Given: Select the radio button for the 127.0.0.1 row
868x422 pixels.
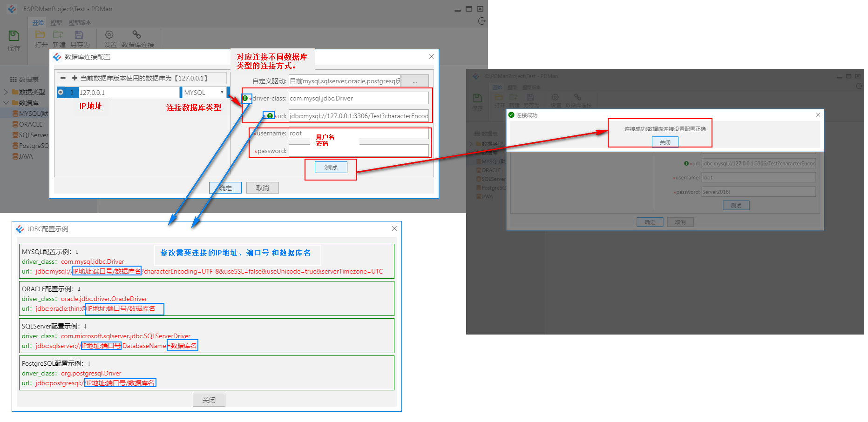Looking at the screenshot, I should click(61, 92).
